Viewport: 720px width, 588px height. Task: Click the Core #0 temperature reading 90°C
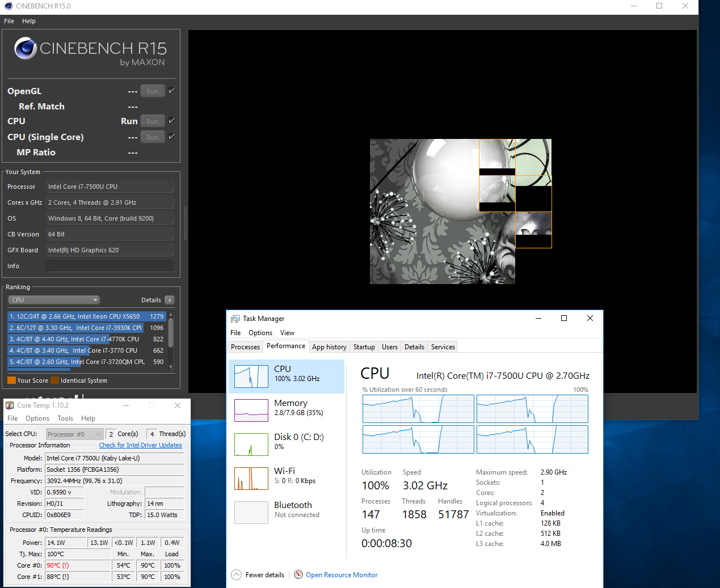78,565
